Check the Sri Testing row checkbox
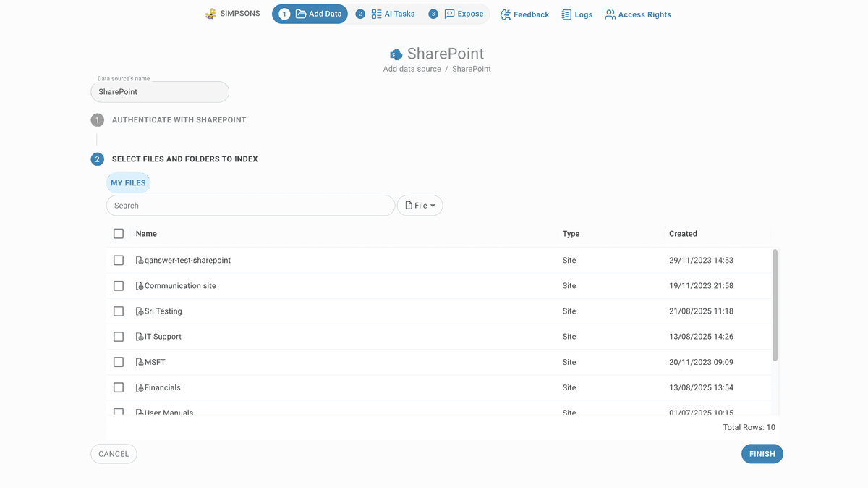 pos(119,311)
